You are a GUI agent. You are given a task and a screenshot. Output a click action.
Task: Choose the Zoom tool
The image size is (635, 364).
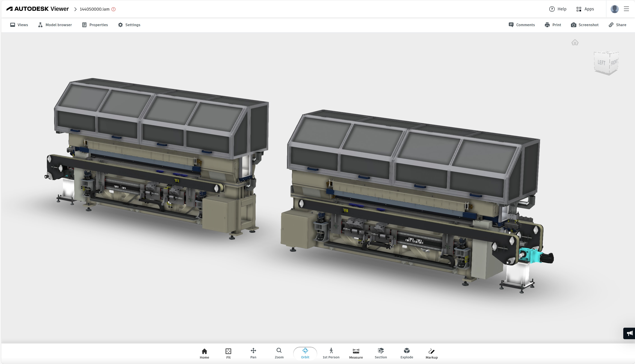coord(279,353)
